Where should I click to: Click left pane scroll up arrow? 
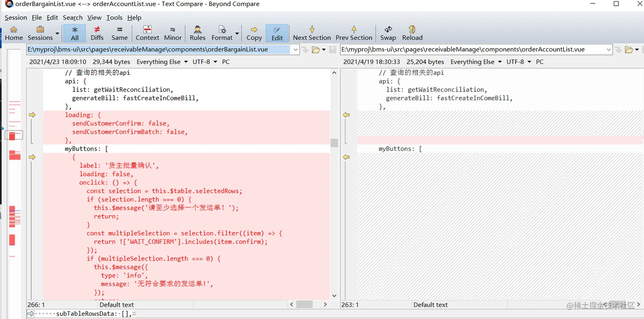point(334,73)
